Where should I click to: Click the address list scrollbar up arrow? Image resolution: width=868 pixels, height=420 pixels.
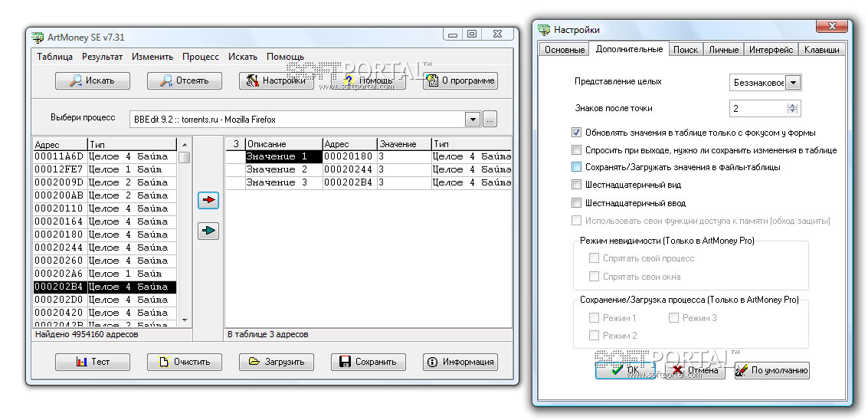click(x=185, y=144)
